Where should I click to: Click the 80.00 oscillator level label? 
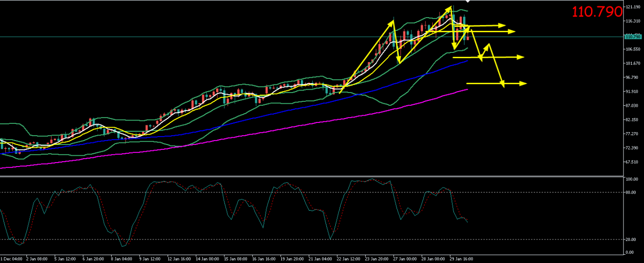tap(630, 192)
